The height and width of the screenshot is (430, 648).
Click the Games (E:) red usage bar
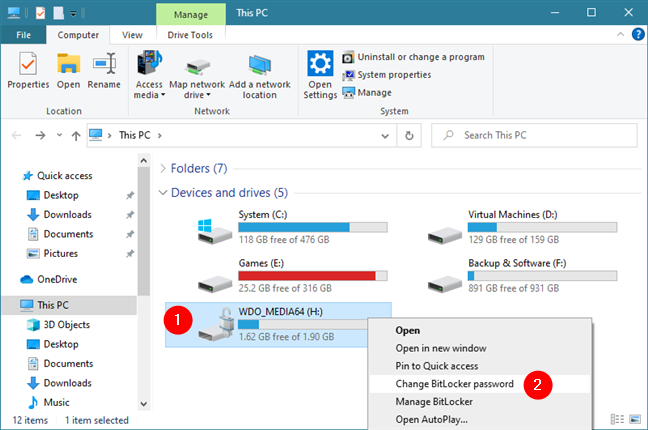click(x=313, y=276)
